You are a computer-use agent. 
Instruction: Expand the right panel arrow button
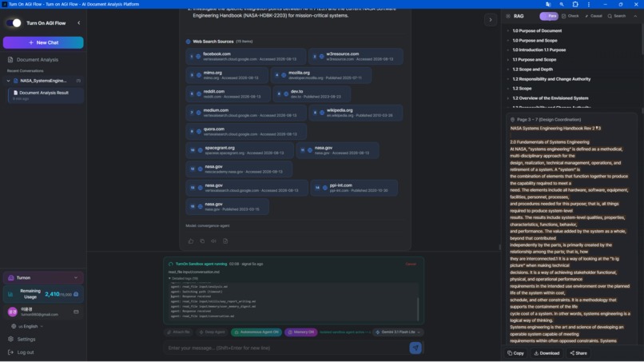pos(491,20)
